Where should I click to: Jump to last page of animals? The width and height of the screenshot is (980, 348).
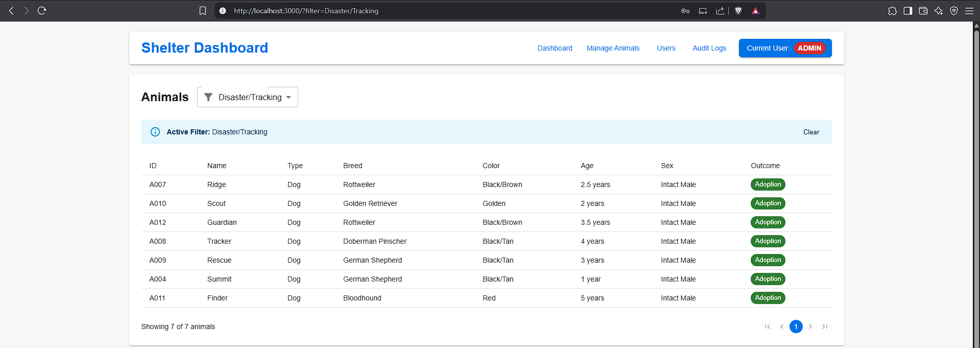pyautogui.click(x=825, y=327)
